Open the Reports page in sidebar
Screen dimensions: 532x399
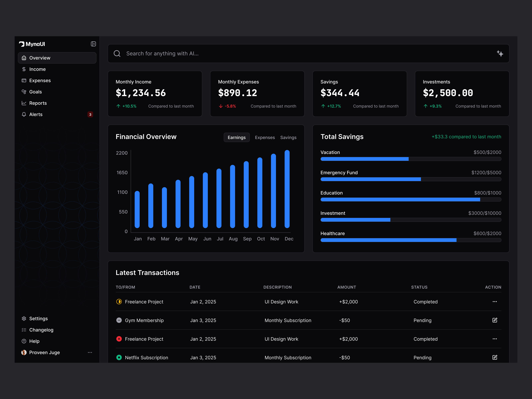click(38, 103)
